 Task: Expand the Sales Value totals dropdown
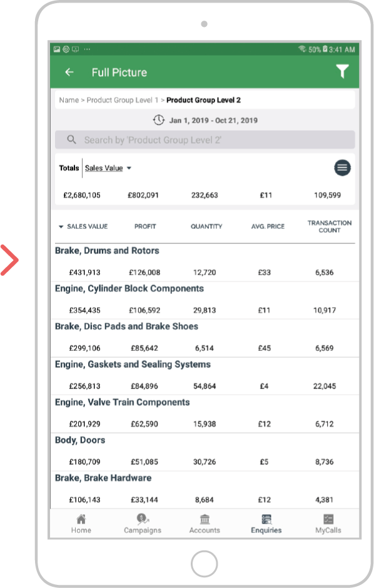(x=108, y=168)
